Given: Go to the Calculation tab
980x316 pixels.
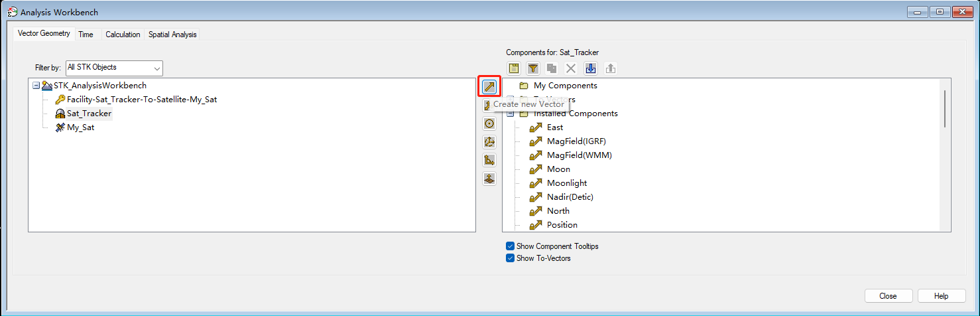Looking at the screenshot, I should click(x=123, y=35).
